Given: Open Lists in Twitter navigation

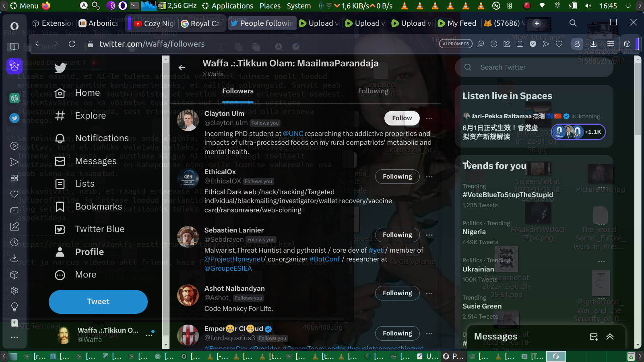Looking at the screenshot, I should [x=74, y=184].
